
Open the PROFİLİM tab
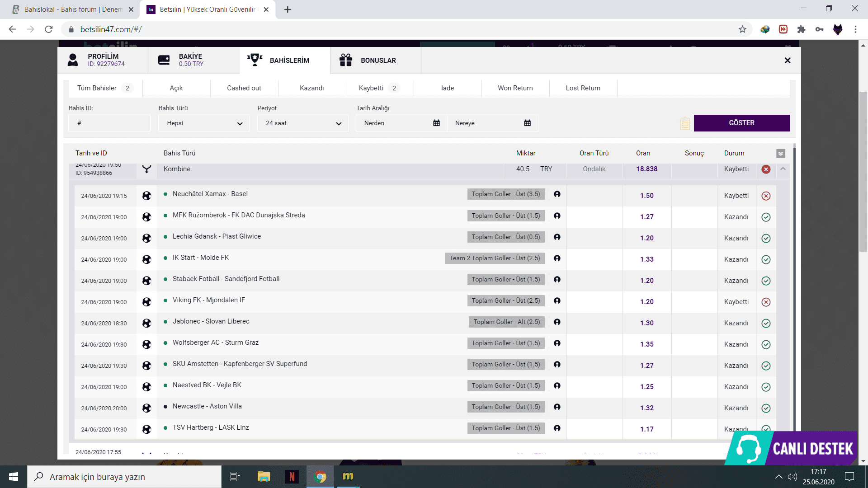[x=103, y=60]
